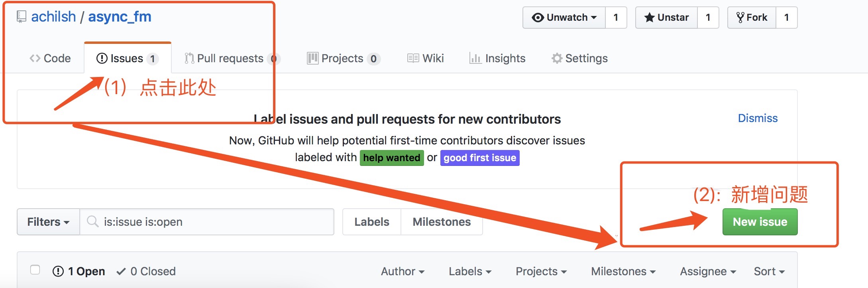The image size is (868, 288).
Task: View the watchers count next to Unwatch
Action: pos(616,18)
